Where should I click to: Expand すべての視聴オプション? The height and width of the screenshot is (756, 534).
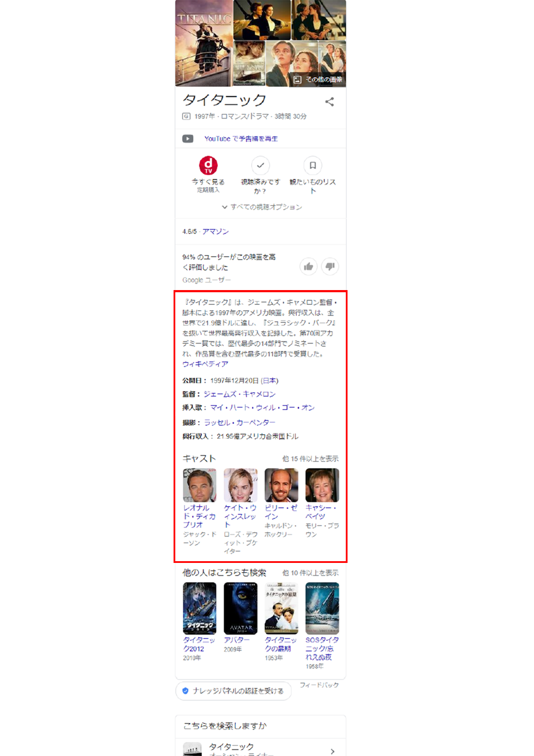click(x=262, y=207)
